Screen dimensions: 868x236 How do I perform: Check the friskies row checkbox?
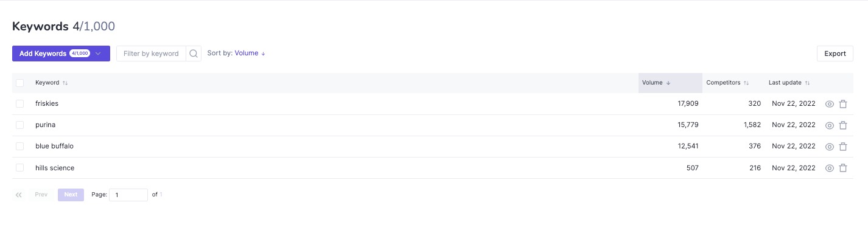click(20, 104)
